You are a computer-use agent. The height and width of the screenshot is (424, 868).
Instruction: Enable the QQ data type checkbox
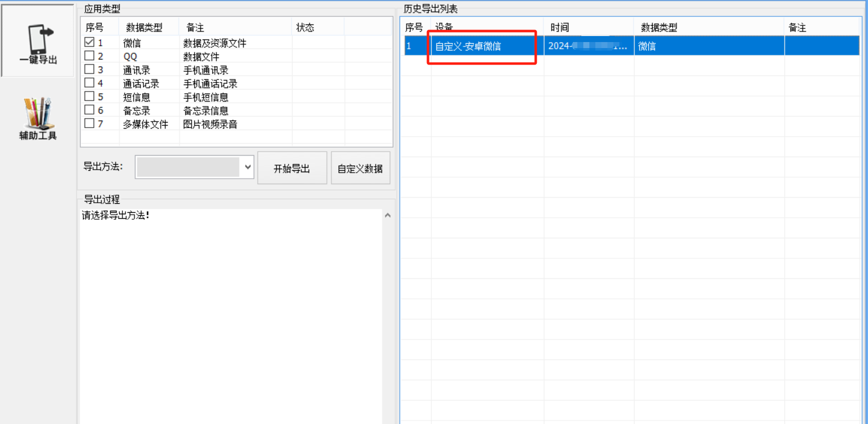[x=90, y=56]
